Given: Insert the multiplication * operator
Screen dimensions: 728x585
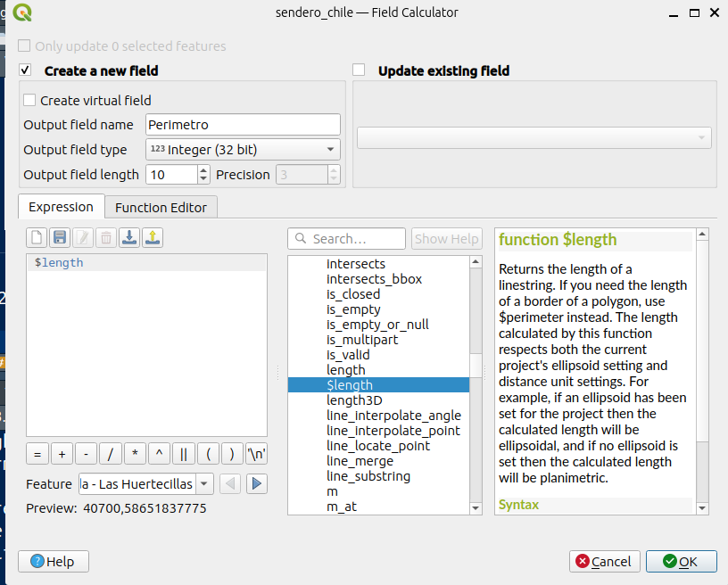Looking at the screenshot, I should 135,453.
